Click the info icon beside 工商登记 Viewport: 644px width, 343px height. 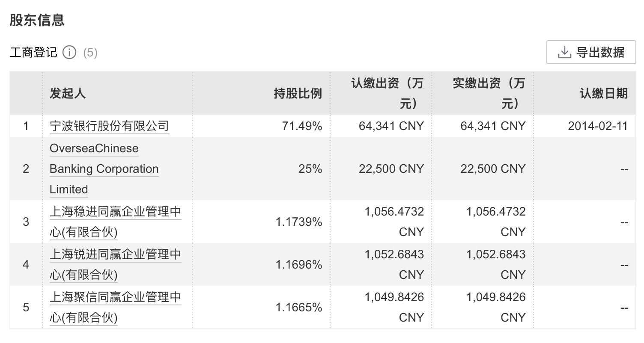(x=69, y=53)
